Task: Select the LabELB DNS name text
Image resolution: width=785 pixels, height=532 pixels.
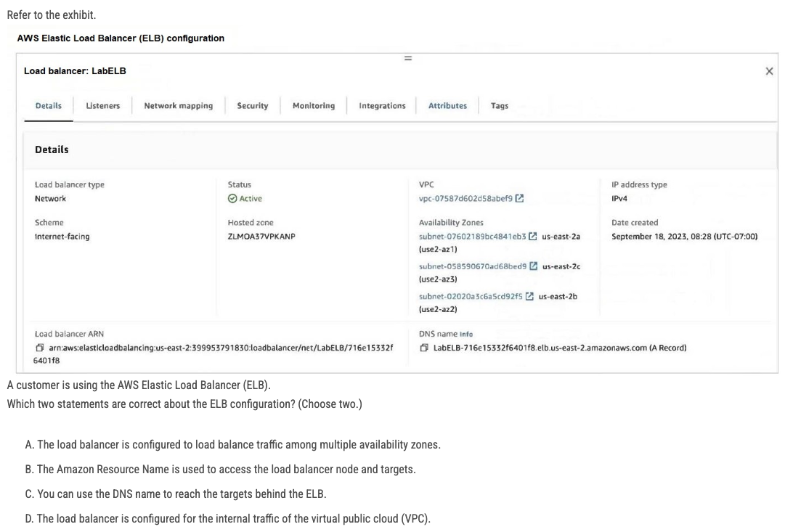Action: point(560,348)
